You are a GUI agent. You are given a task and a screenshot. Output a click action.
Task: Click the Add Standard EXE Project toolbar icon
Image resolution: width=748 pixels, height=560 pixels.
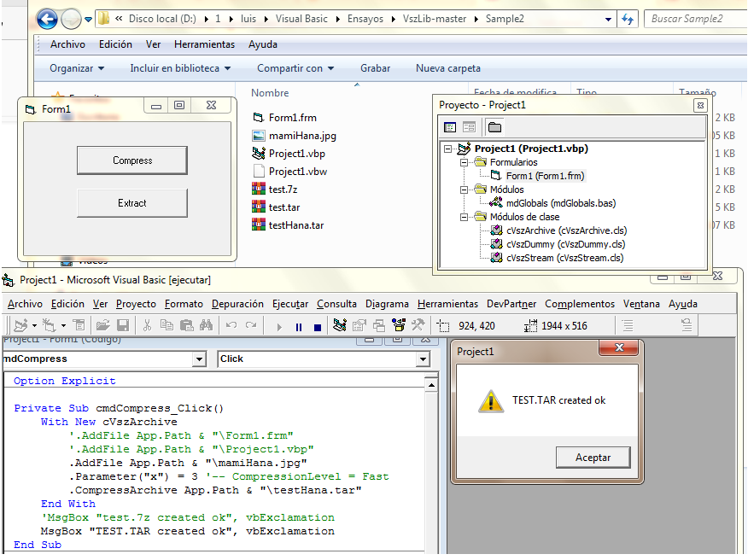pos(20,326)
